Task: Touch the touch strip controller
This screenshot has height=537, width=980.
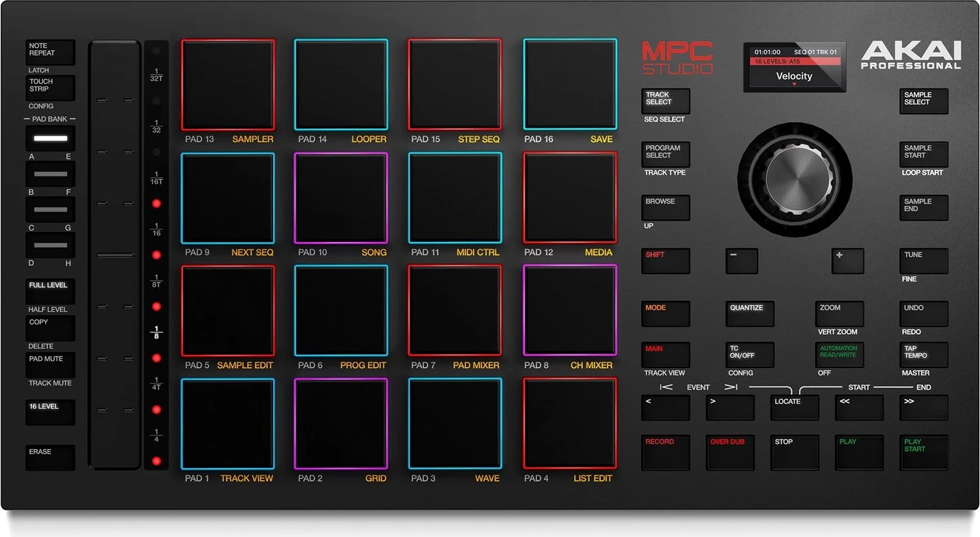Action: (115, 254)
